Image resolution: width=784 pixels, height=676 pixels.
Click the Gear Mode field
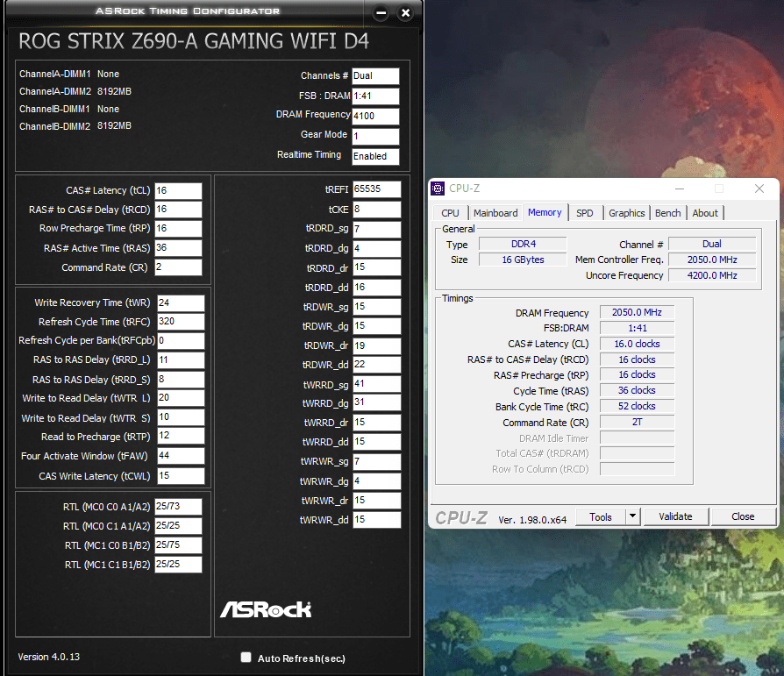375,136
